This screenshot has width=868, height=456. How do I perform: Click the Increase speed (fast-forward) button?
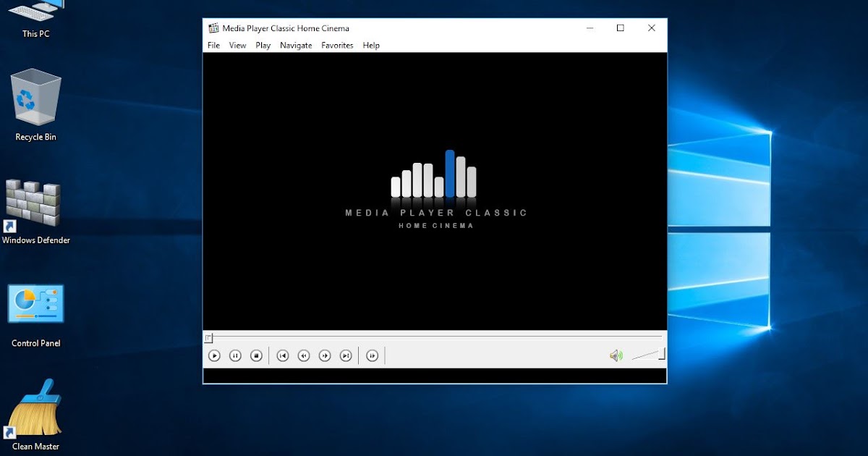325,355
